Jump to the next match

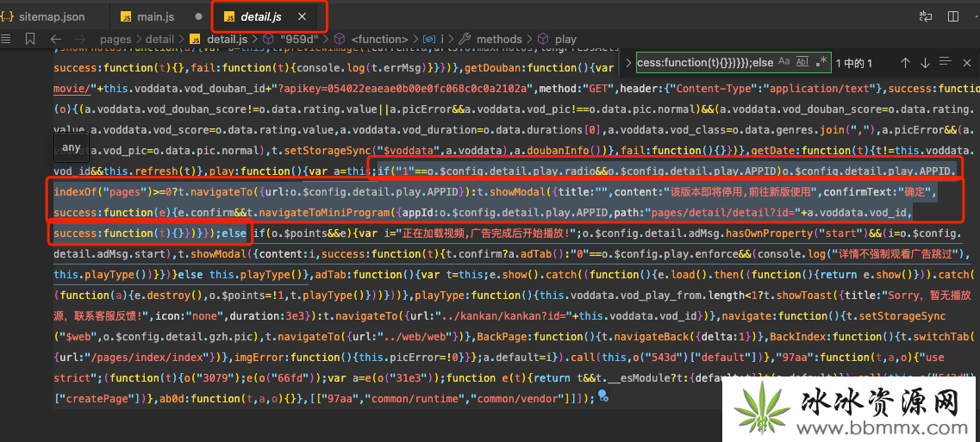click(x=925, y=63)
